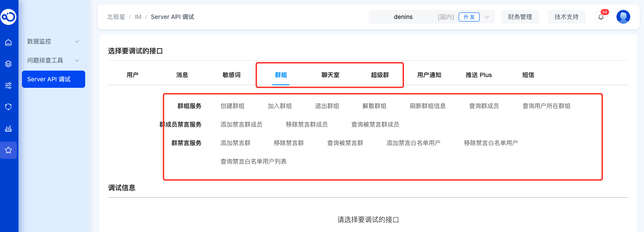Select the 移除禁言群 API

289,143
